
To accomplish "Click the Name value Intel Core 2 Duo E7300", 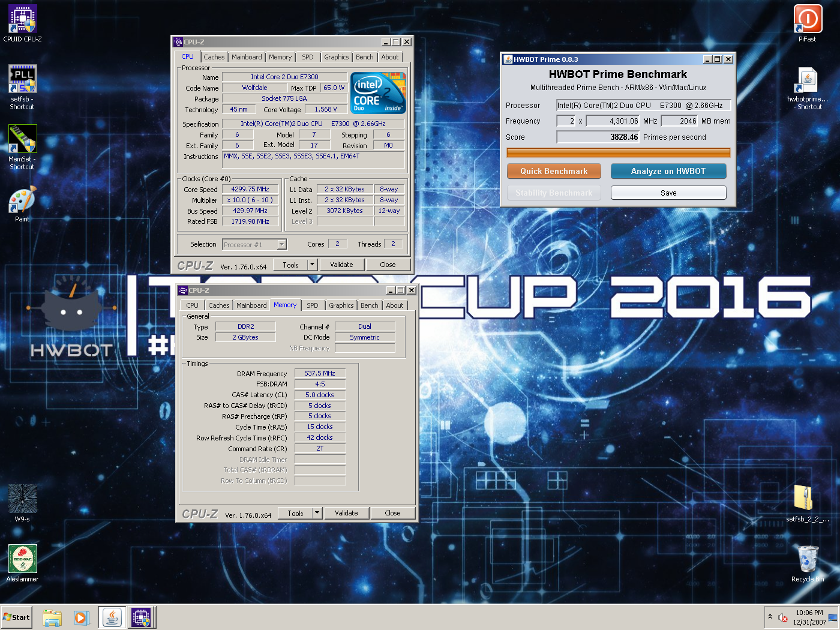I will tap(284, 77).
